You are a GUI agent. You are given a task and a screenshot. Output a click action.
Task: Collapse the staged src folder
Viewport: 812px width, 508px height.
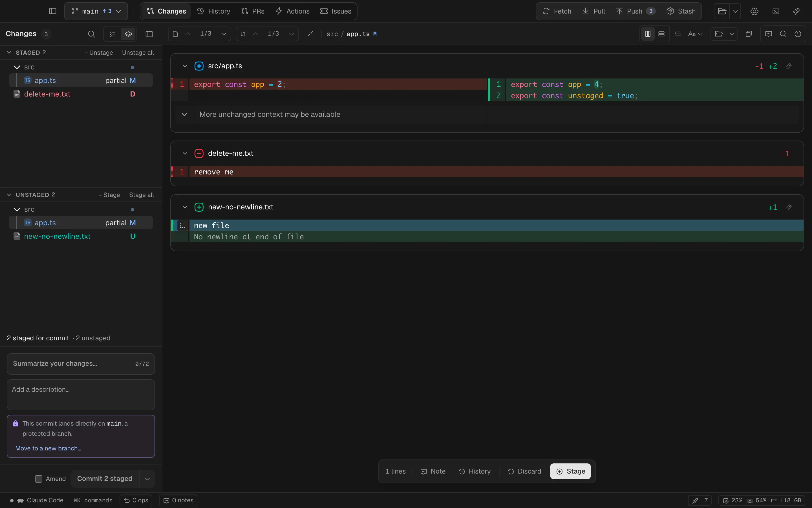(17, 67)
